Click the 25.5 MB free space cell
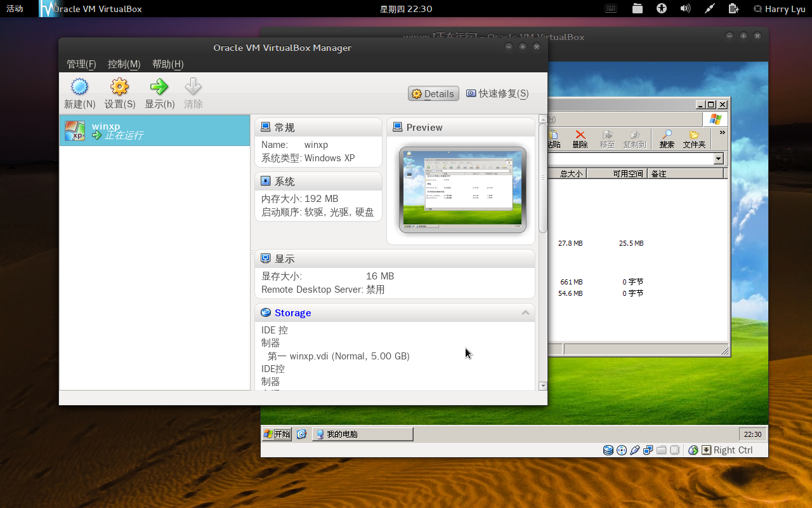The height and width of the screenshot is (508, 812). (631, 243)
